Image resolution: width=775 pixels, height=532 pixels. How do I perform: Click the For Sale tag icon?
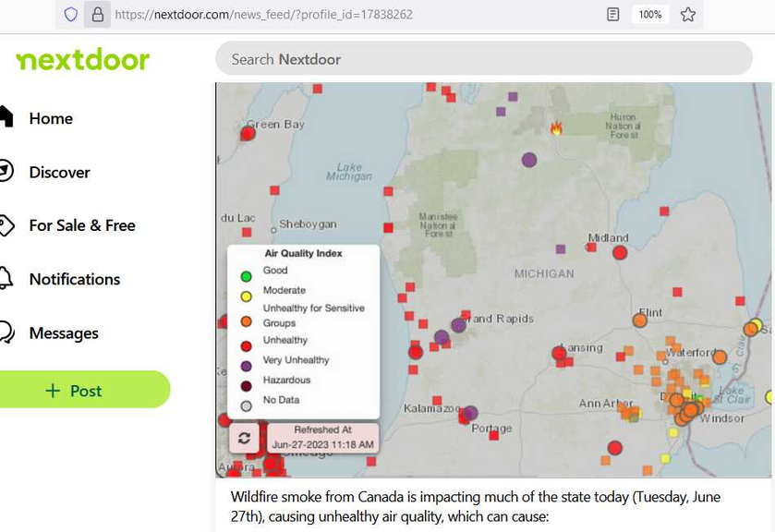point(6,225)
